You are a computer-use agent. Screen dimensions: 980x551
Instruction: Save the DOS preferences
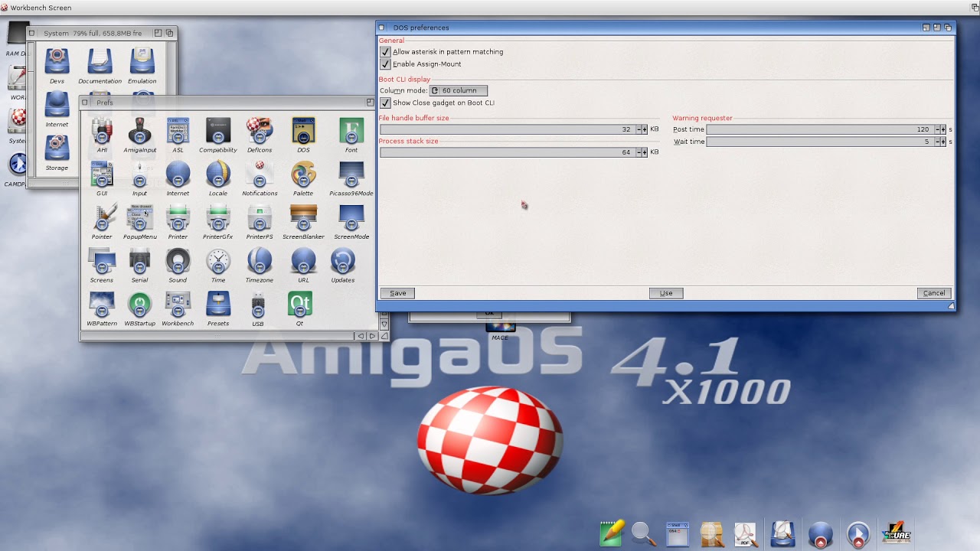398,293
